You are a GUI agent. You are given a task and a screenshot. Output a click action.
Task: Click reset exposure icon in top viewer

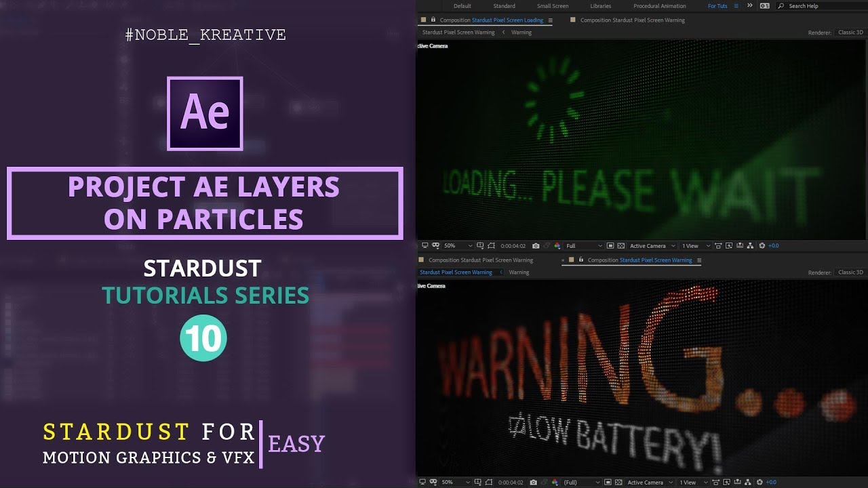762,246
